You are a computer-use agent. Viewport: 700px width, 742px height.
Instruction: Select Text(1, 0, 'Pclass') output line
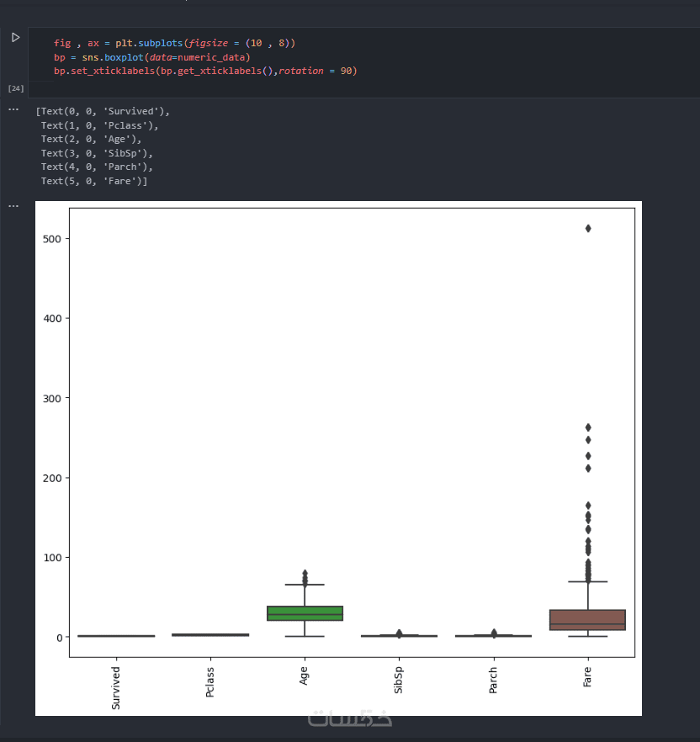click(x=99, y=125)
